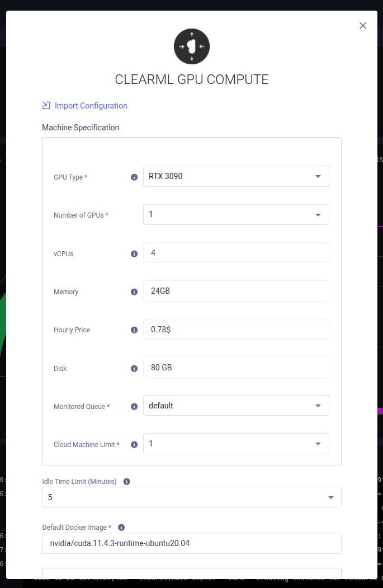Click the Hourly Price info icon

click(x=134, y=330)
